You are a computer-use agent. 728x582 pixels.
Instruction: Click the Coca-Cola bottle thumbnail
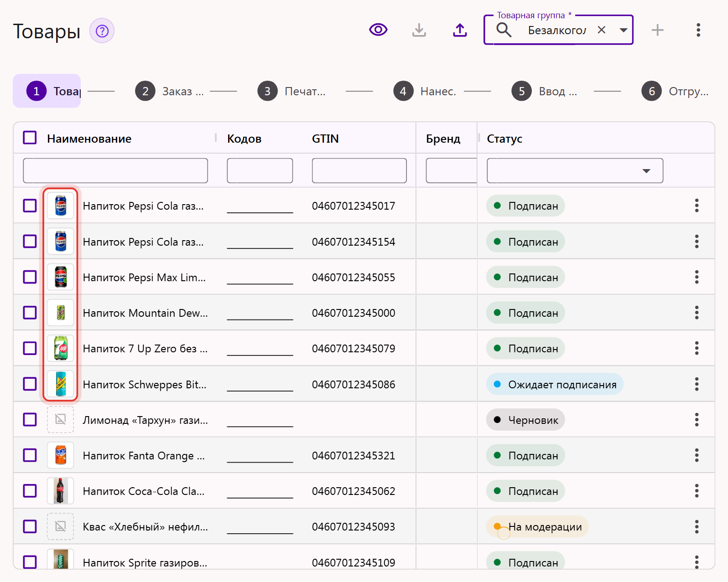pos(61,491)
